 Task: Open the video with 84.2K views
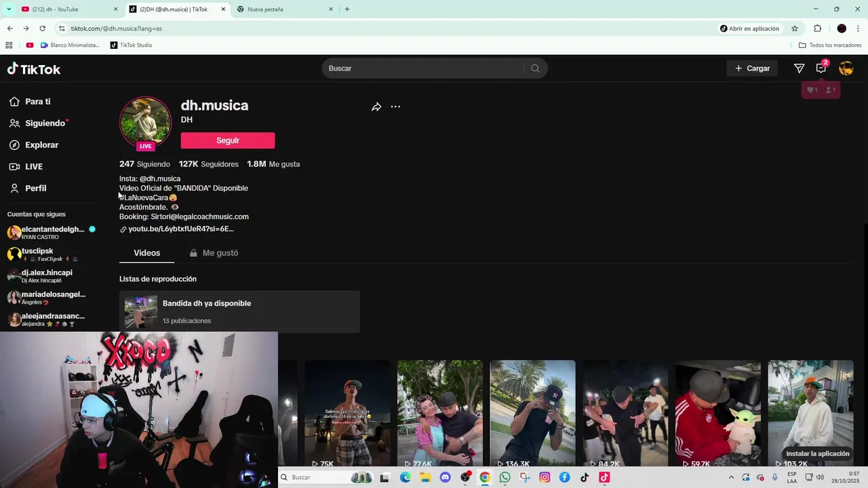[x=625, y=413]
